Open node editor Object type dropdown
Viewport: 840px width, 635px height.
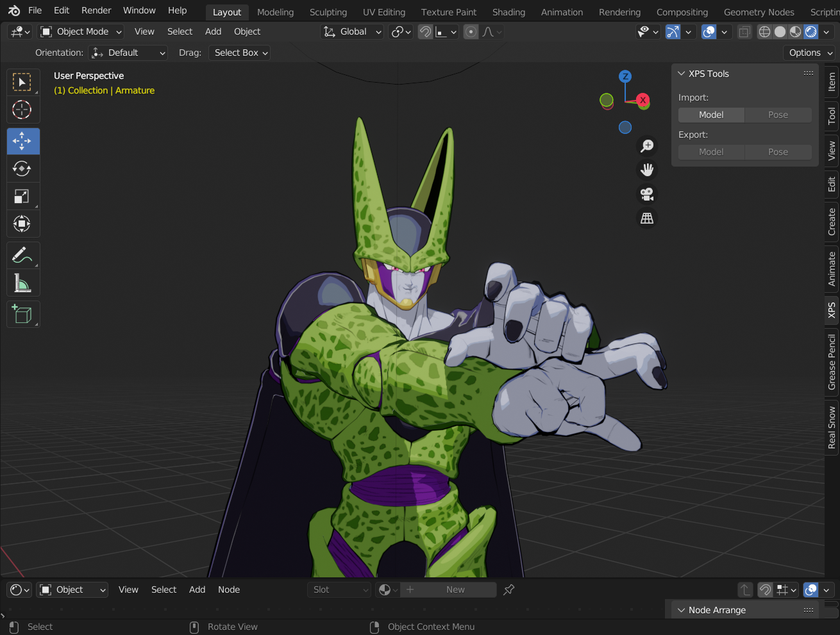[x=72, y=590]
